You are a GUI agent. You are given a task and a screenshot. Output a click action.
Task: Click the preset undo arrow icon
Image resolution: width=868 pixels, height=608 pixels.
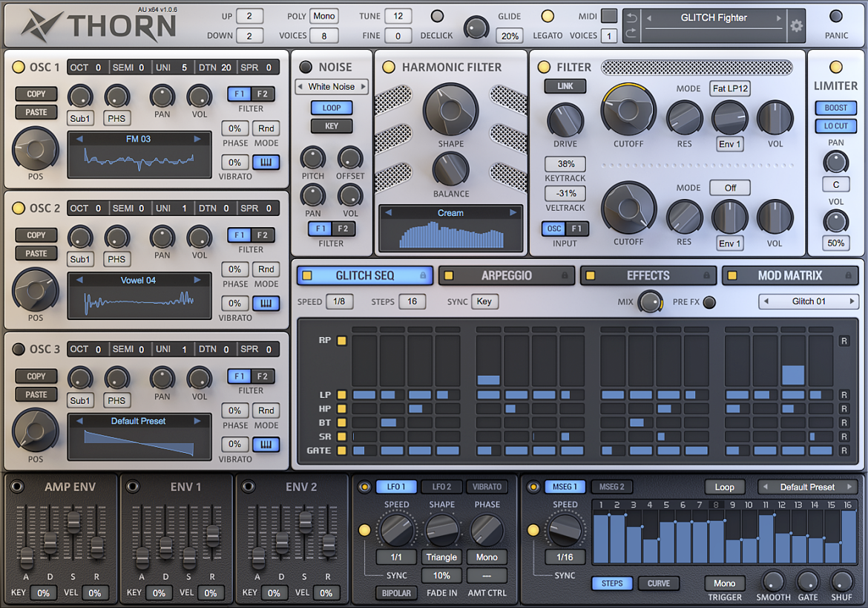(631, 18)
